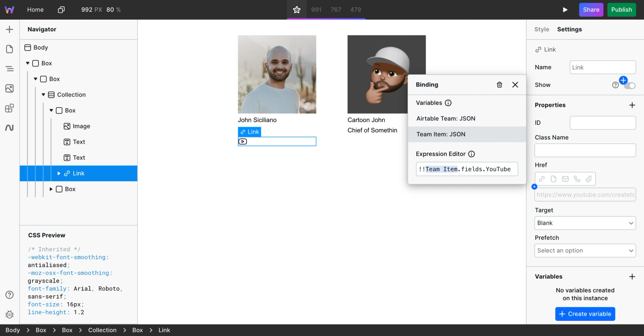This screenshot has width=644, height=336.
Task: Toggle the Show switch
Action: point(630,86)
